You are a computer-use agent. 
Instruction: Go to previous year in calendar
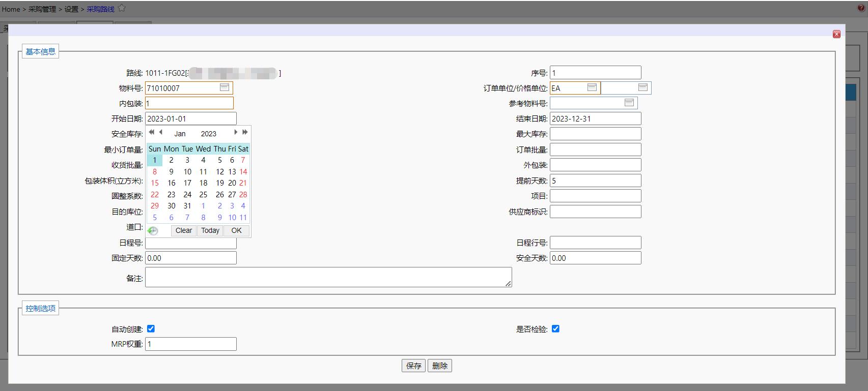pyautogui.click(x=151, y=132)
